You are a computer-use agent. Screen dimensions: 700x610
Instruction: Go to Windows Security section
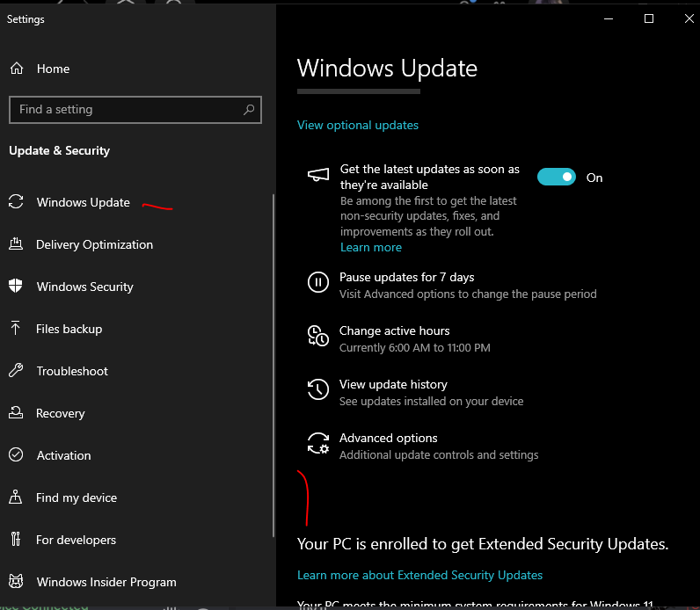point(84,287)
